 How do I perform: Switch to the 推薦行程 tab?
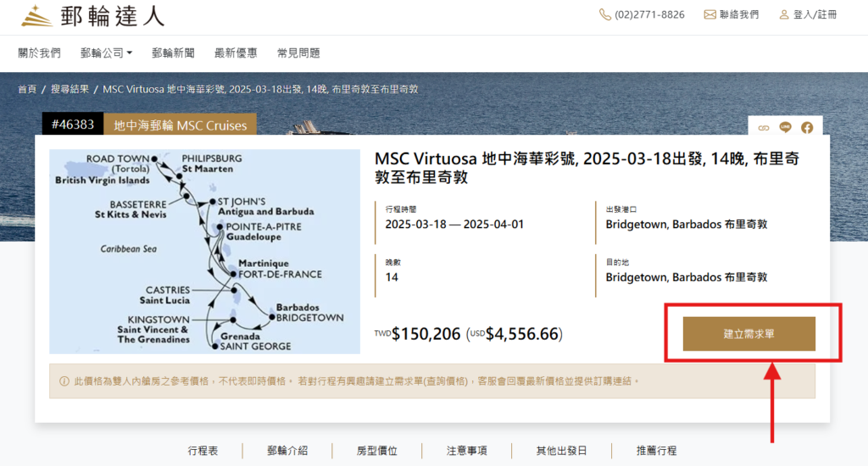[657, 451]
